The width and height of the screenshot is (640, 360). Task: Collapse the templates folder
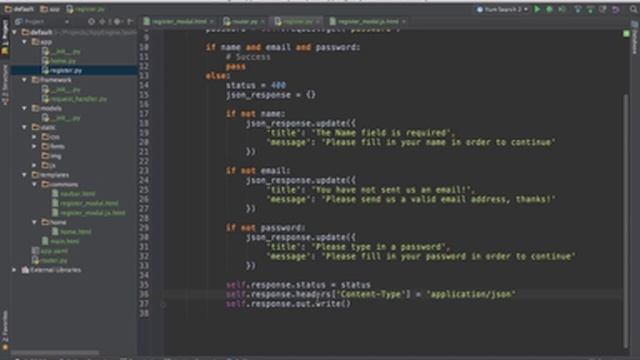[24, 175]
